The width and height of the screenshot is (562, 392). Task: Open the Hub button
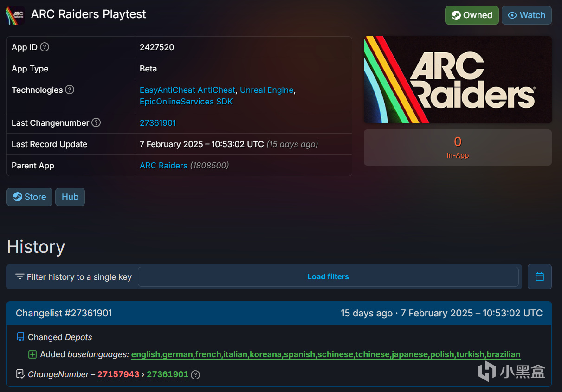70,197
